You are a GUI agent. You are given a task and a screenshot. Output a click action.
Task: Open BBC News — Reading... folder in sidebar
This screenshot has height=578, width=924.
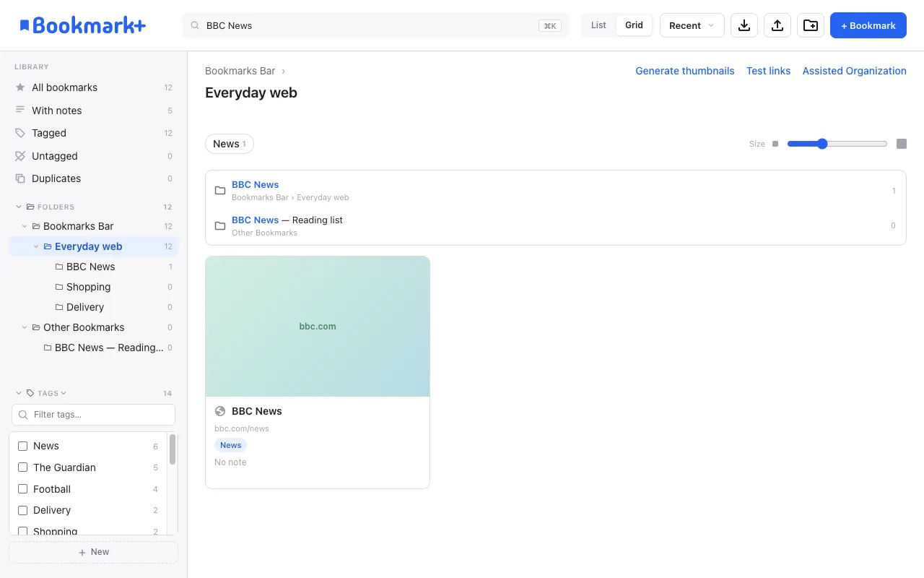pyautogui.click(x=94, y=348)
